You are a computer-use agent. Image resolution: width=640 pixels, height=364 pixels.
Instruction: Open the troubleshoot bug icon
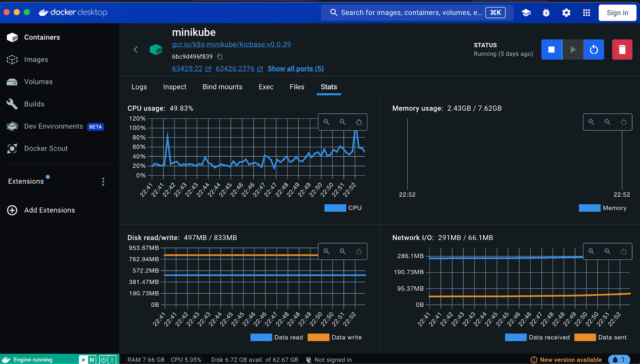(546, 13)
